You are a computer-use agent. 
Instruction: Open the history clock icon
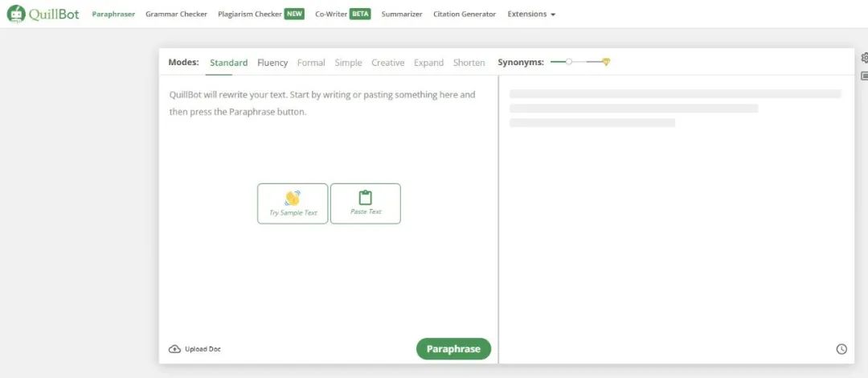841,349
